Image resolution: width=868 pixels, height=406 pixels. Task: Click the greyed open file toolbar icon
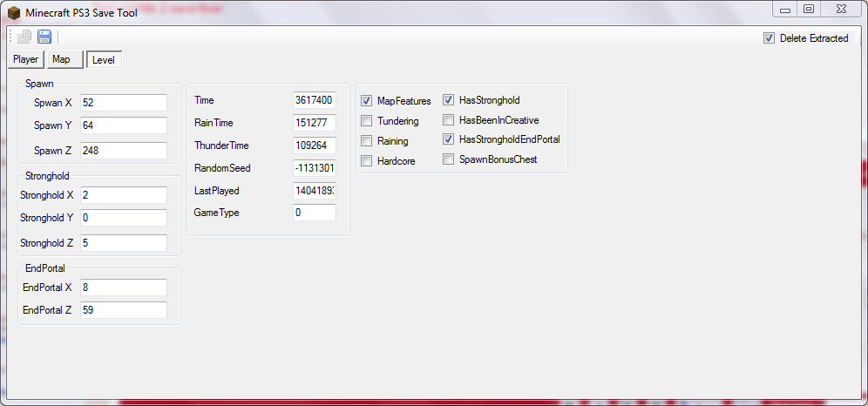24,37
